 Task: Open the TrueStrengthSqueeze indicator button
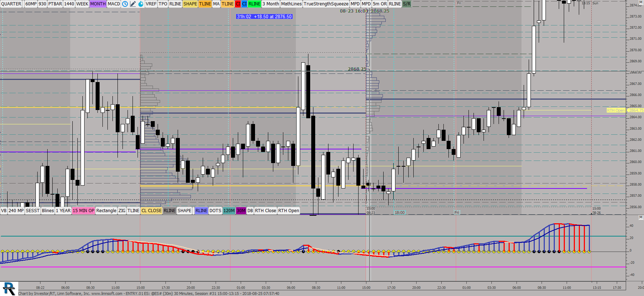[x=326, y=4]
